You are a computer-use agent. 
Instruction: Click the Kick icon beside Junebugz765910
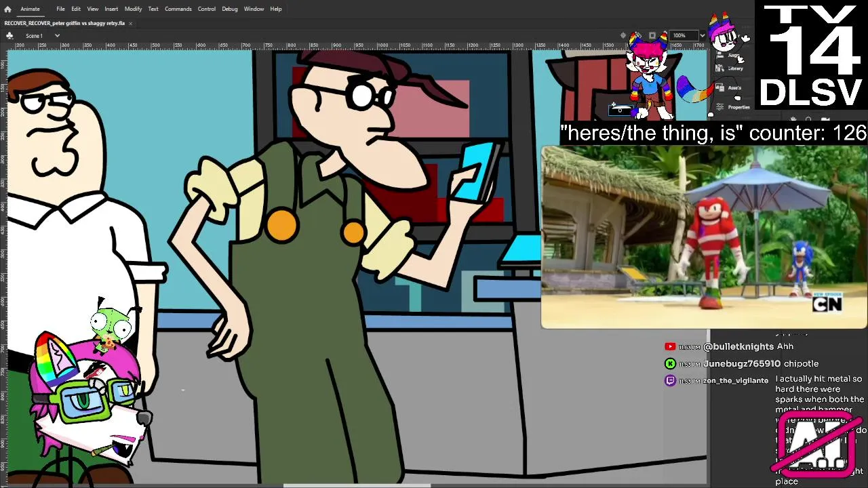click(x=670, y=364)
